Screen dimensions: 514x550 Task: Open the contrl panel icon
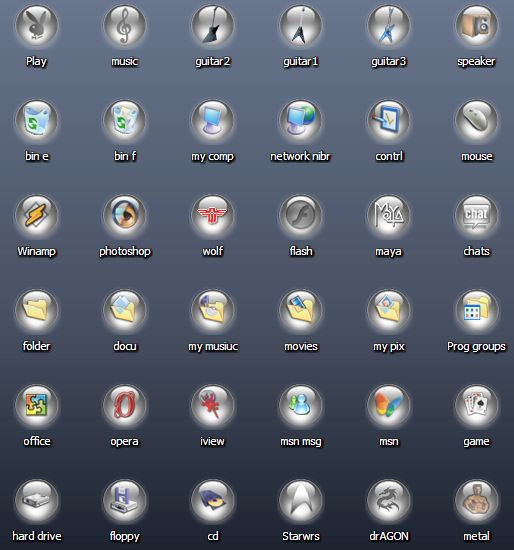point(389,121)
